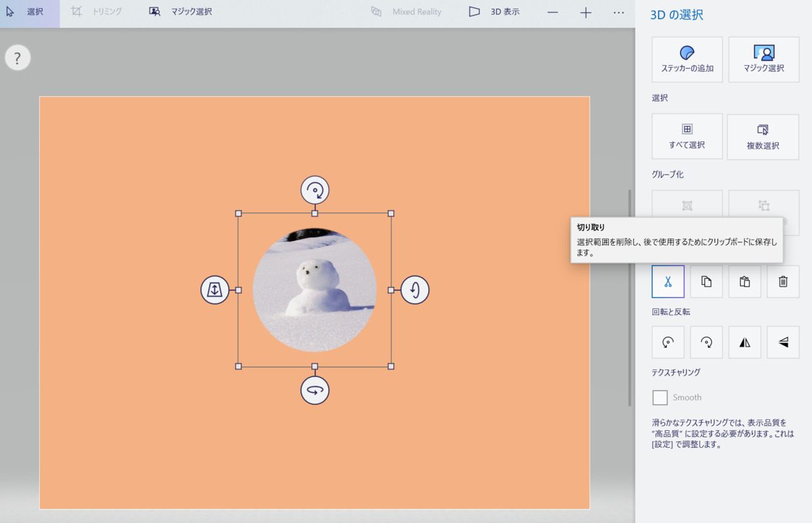812x523 pixels.
Task: Click the snowman circular image on canvas
Action: (x=315, y=290)
